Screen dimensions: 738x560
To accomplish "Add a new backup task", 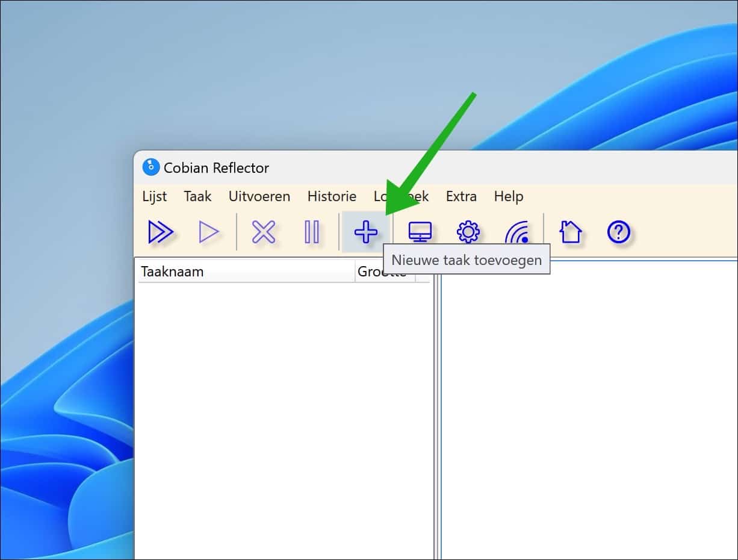I will (366, 231).
